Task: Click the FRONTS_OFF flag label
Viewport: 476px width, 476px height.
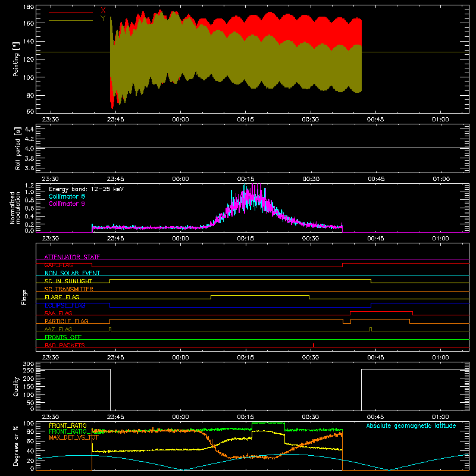Action: [63, 337]
